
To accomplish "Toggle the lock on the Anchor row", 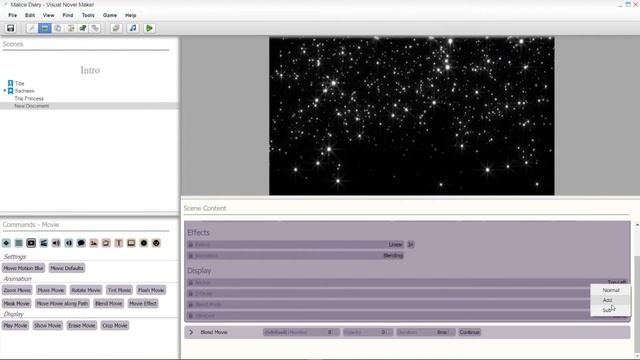I will pos(191,282).
